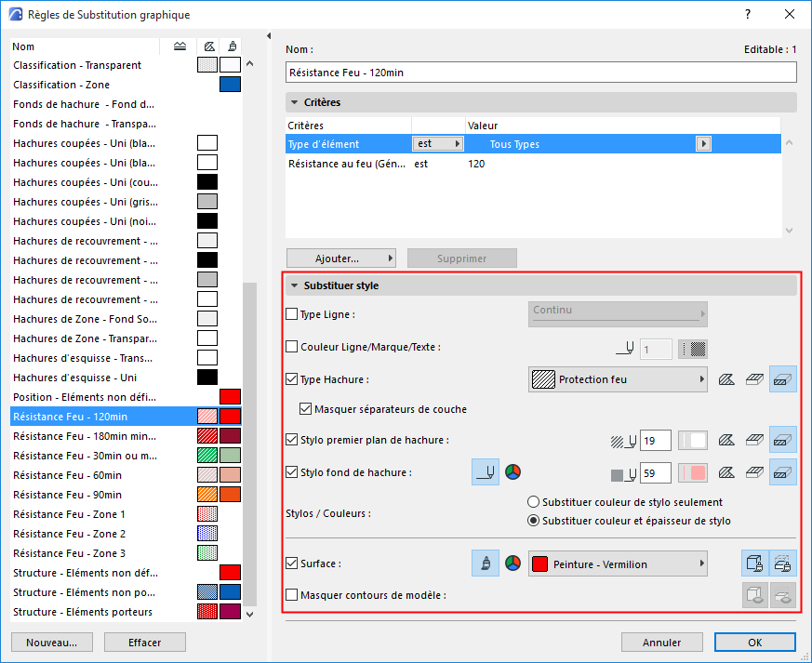Screen dimensions: 812x663
Task: Select surface paint bucket mode in Surface row
Action: (486, 564)
